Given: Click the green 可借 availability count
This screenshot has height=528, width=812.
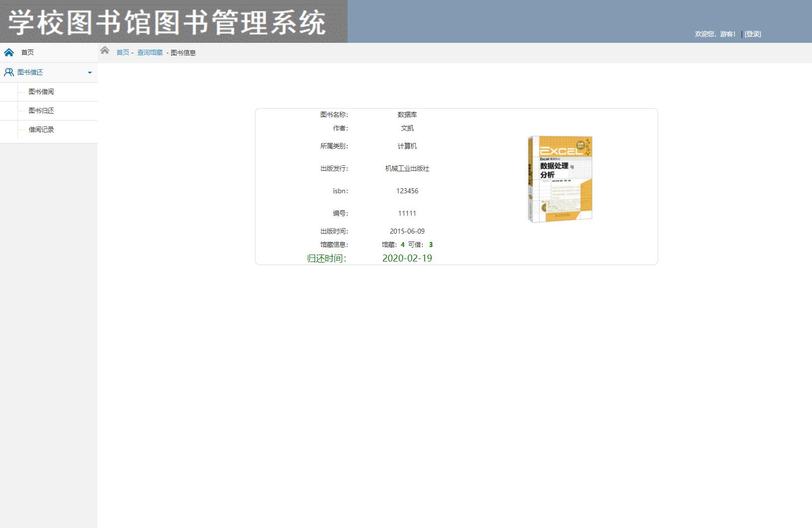Looking at the screenshot, I should pos(431,245).
